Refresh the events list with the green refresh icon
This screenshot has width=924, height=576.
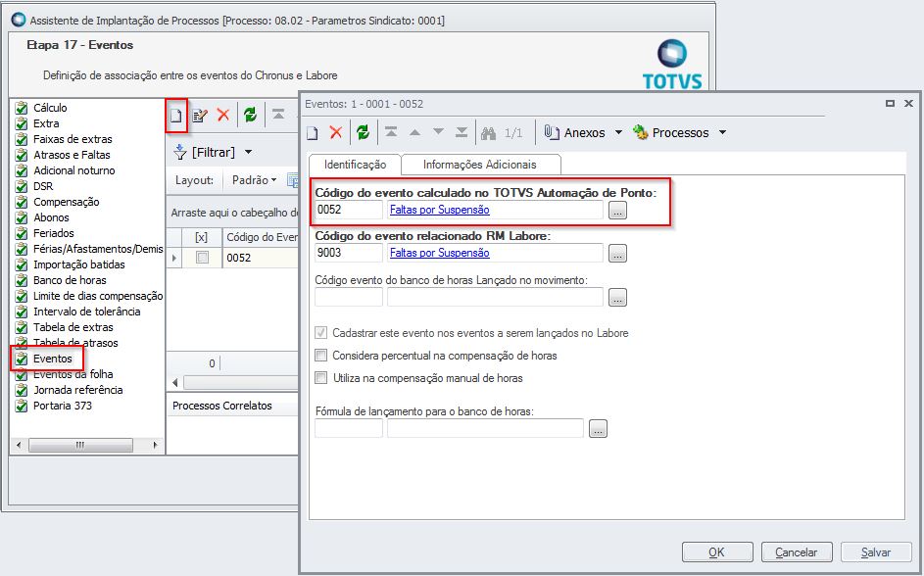[x=249, y=115]
